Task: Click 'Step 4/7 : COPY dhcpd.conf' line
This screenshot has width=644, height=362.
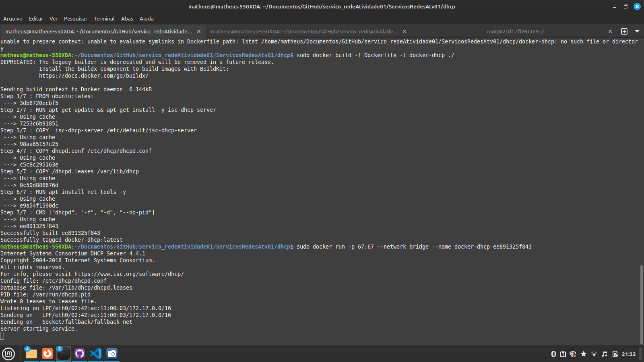Action: (x=76, y=151)
